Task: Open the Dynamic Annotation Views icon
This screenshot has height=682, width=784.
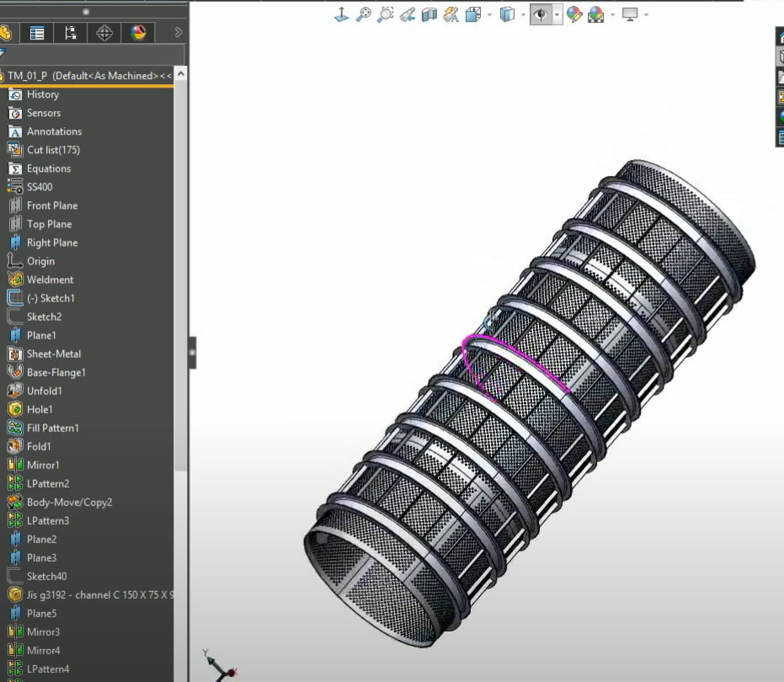Action: (x=451, y=14)
